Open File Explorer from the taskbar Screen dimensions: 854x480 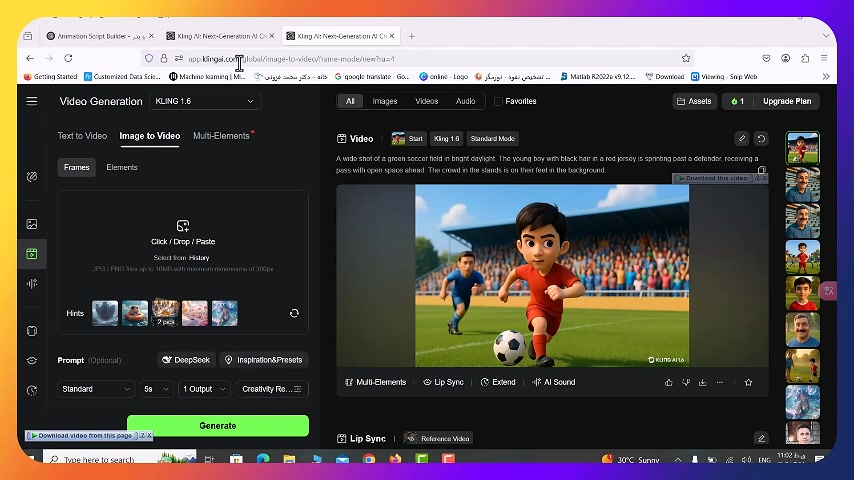(289, 459)
